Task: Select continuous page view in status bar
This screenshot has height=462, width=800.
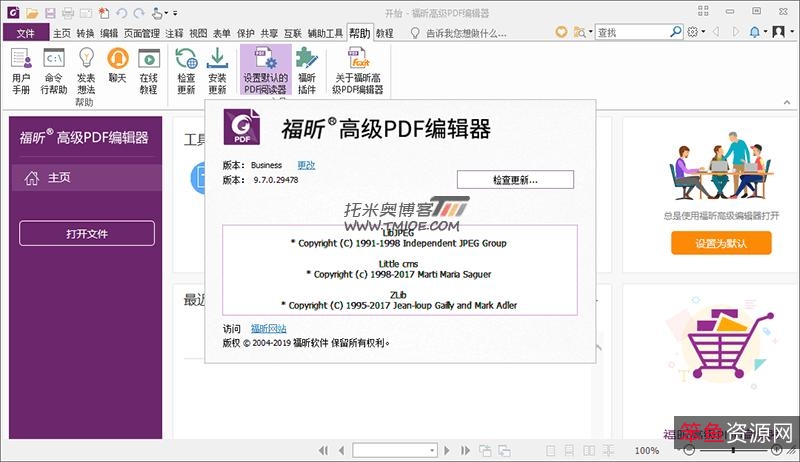Action: coord(569,450)
